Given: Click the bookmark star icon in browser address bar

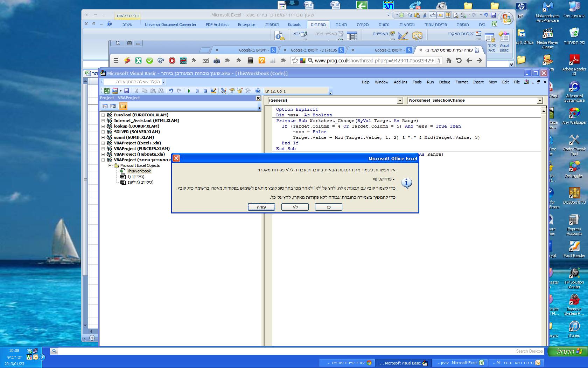Looking at the screenshot, I should pos(295,61).
